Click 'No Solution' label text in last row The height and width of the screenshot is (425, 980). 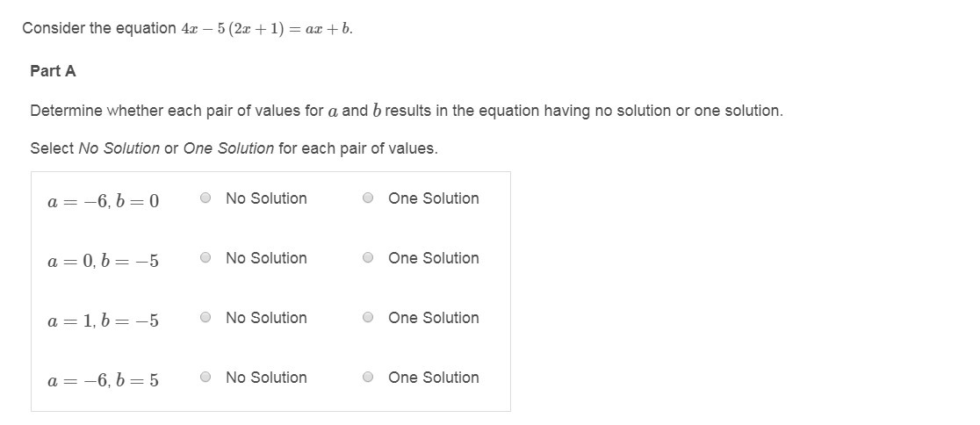tap(266, 378)
